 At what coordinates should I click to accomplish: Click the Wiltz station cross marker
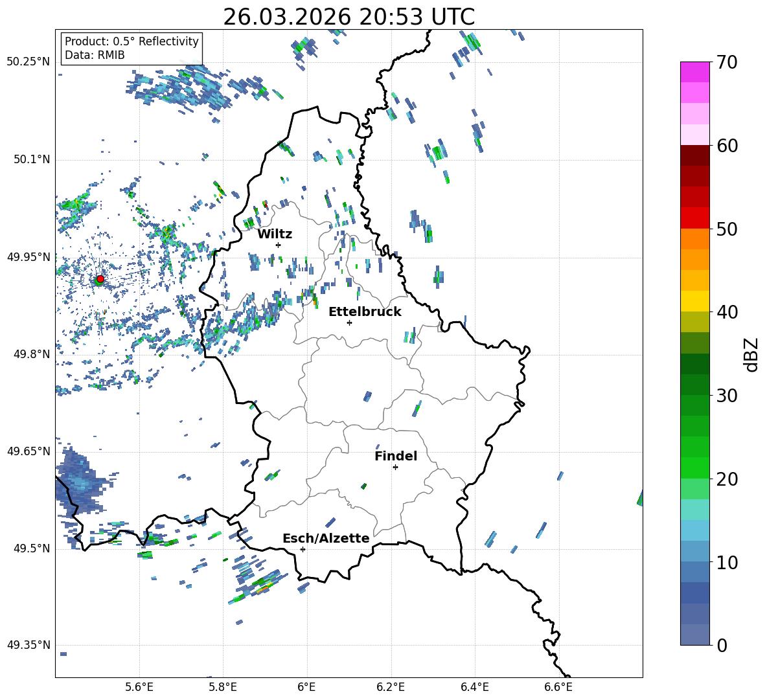click(278, 245)
